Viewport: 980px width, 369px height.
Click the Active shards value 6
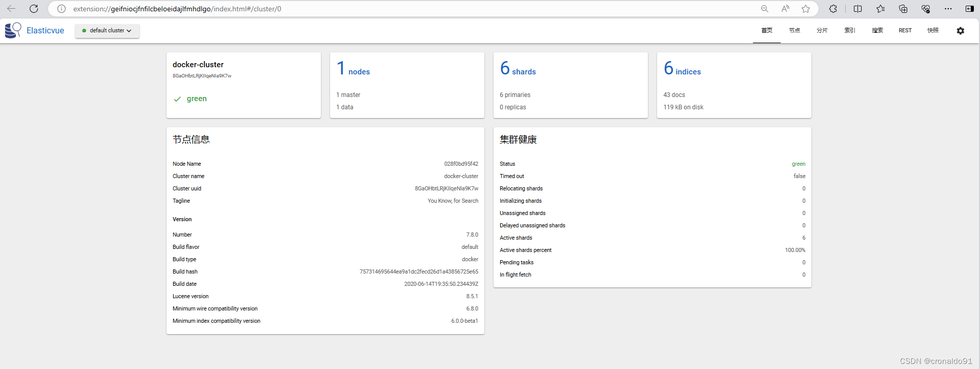pyautogui.click(x=804, y=238)
